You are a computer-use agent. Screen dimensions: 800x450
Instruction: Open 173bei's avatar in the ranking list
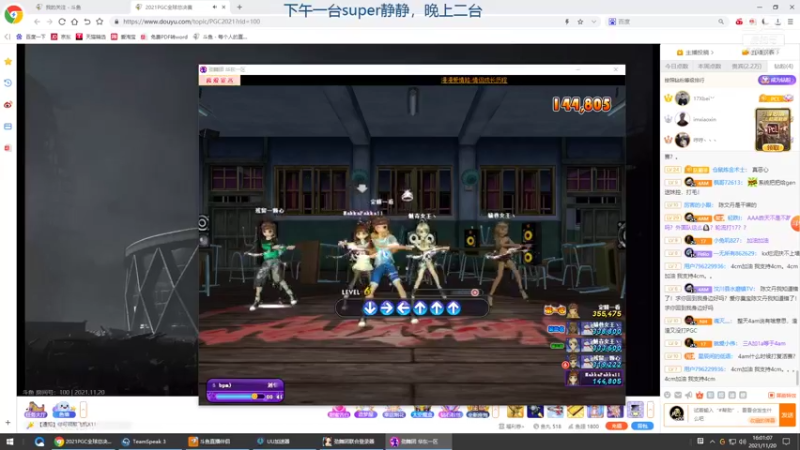click(x=682, y=98)
